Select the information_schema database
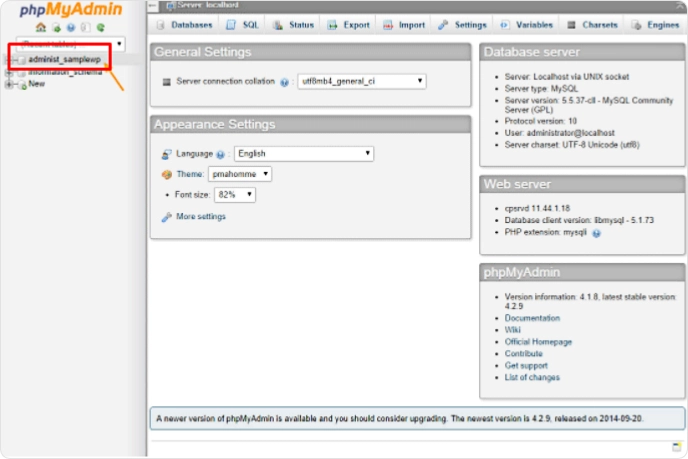 click(65, 72)
